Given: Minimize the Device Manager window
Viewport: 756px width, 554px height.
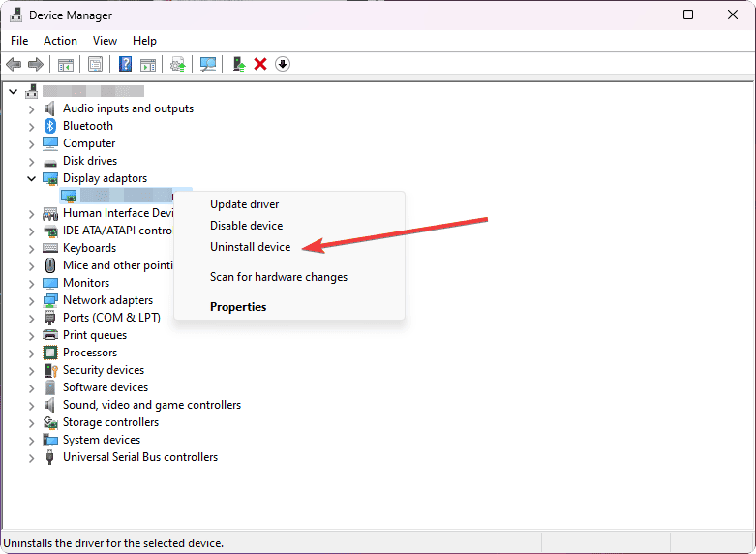Looking at the screenshot, I should coord(645,15).
